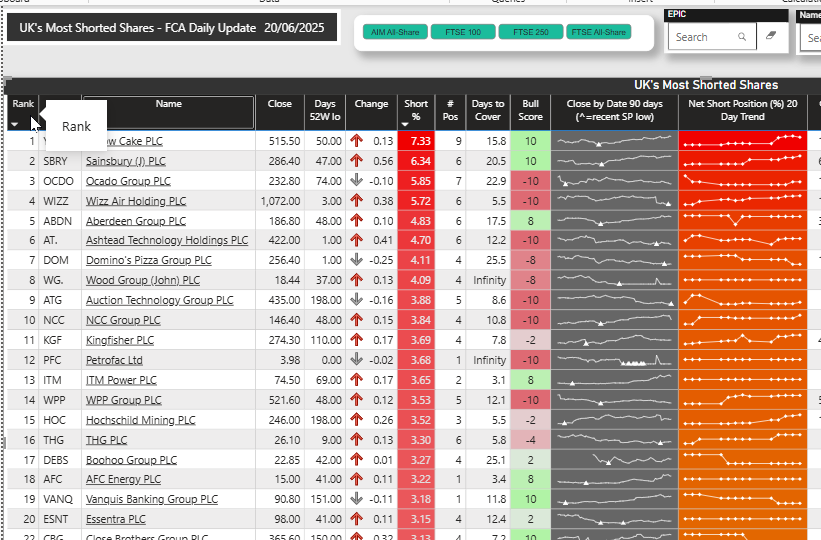The image size is (821, 540).
Task: Click the down arrow in Auction Technology row
Action: [x=357, y=300]
